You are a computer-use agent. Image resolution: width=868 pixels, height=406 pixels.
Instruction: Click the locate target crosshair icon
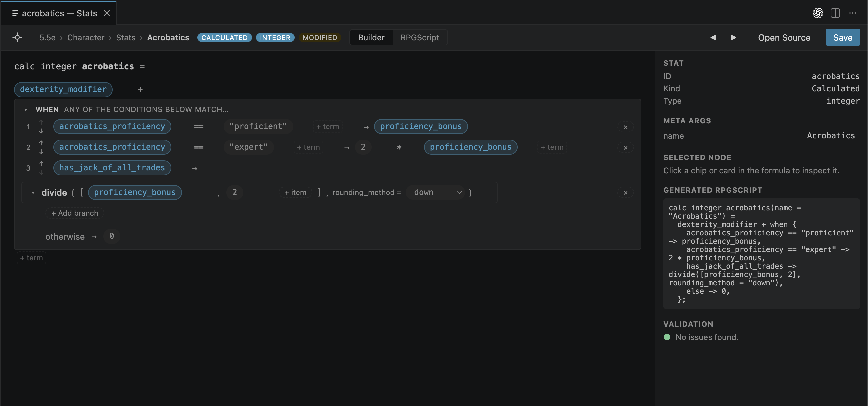17,37
